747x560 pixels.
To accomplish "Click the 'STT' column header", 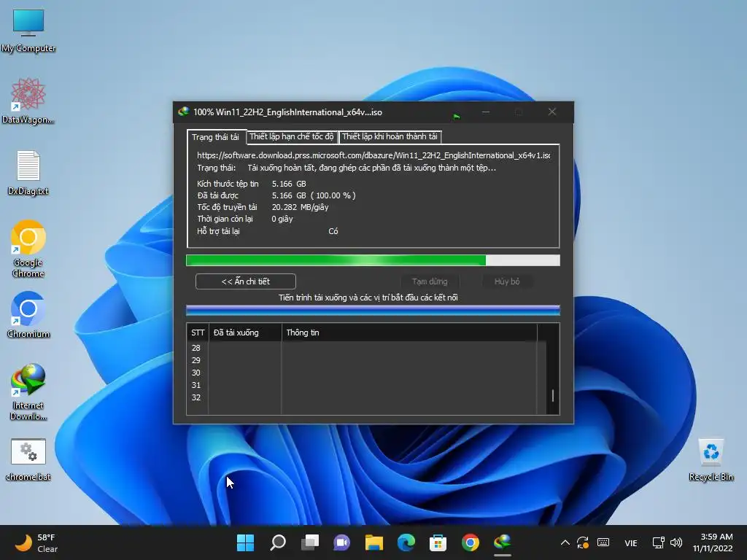I will click(x=198, y=332).
